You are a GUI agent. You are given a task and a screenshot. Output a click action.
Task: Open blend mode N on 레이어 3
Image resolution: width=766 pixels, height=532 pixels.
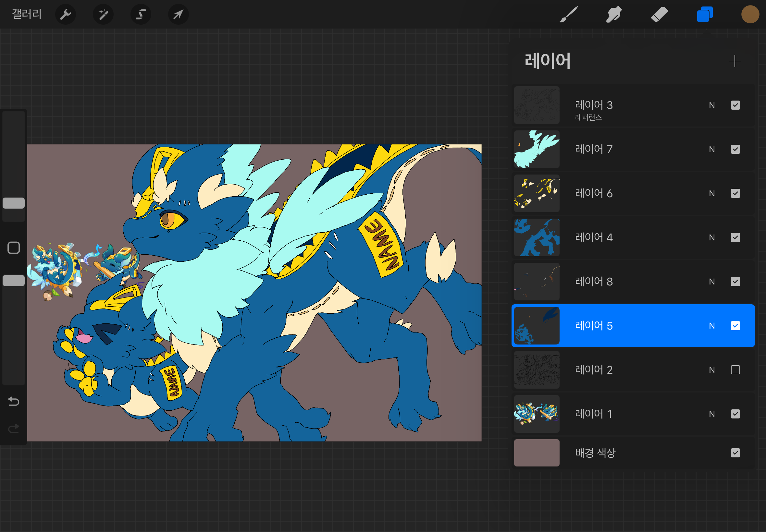[x=712, y=105]
